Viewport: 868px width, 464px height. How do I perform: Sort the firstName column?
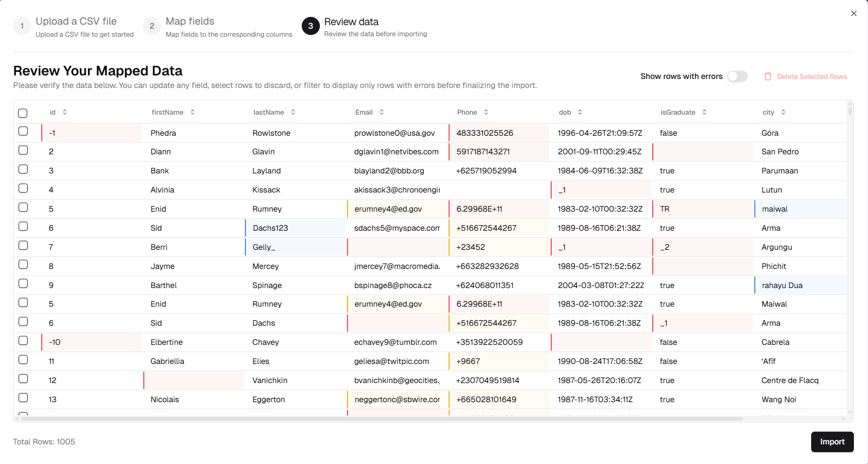point(192,112)
